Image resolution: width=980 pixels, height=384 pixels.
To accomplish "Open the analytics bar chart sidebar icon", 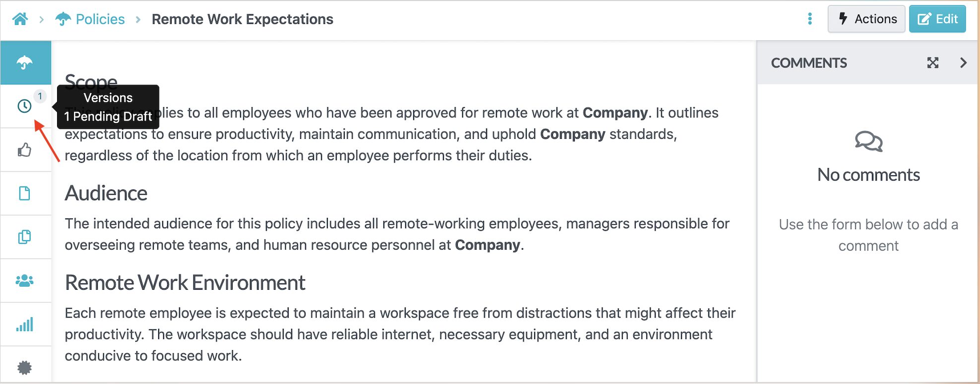I will [25, 324].
